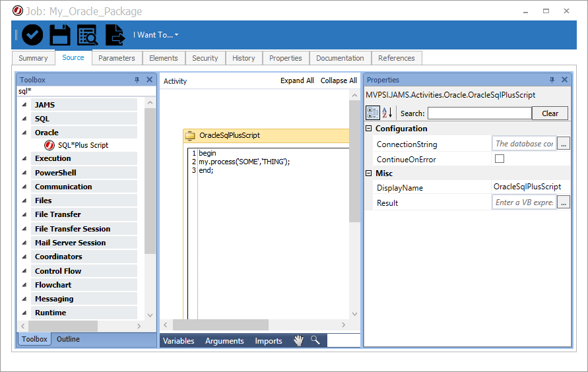Expand the File Transfer Session category
The height and width of the screenshot is (372, 588).
(24, 228)
